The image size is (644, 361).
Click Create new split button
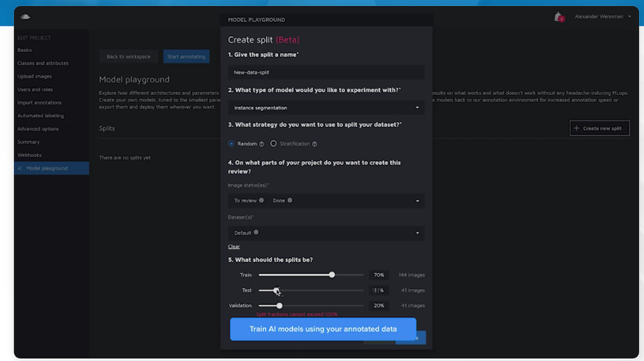tap(599, 128)
